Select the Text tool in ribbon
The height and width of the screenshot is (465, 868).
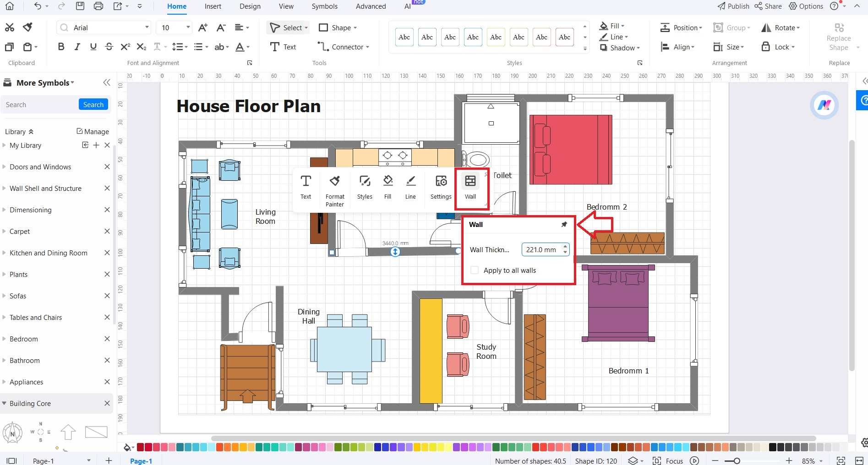coord(283,47)
